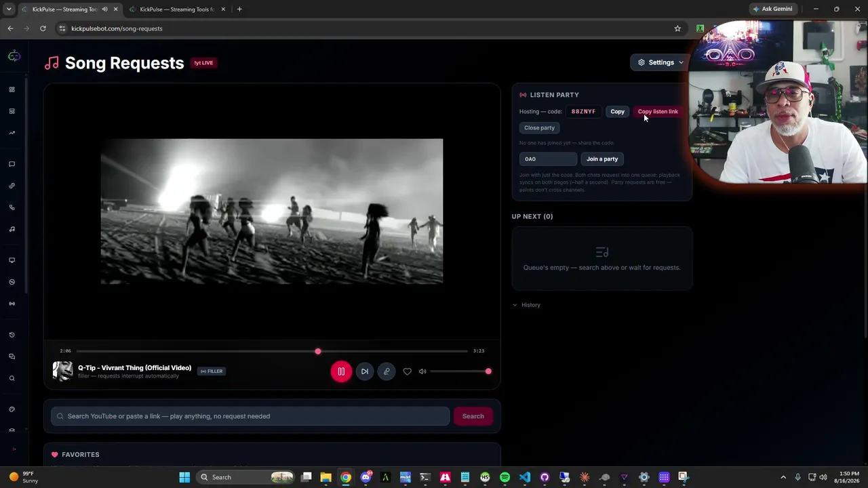Click the music video player area
The image size is (868, 488).
[272, 211]
